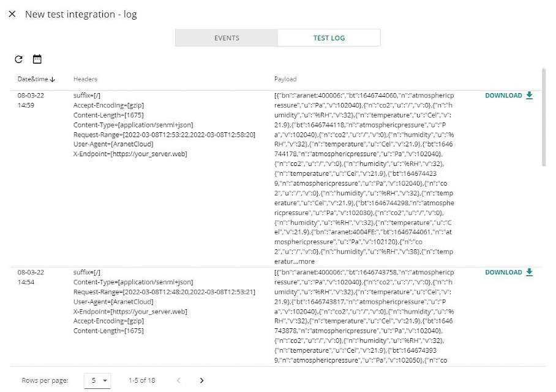
Task: Switch to the Events tab
Action: pos(227,38)
